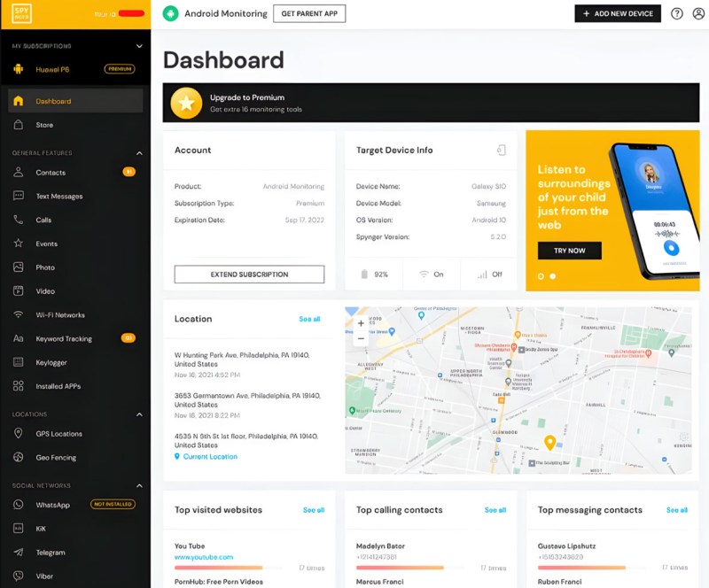Click the Spy logo icon

(x=21, y=13)
